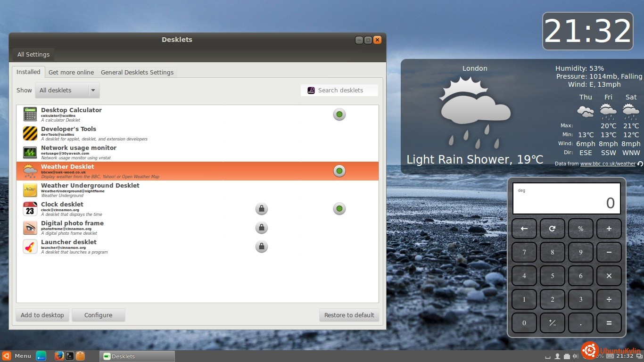The width and height of the screenshot is (644, 362).
Task: Click the lock icon for Clock desklet
Action: click(261, 209)
